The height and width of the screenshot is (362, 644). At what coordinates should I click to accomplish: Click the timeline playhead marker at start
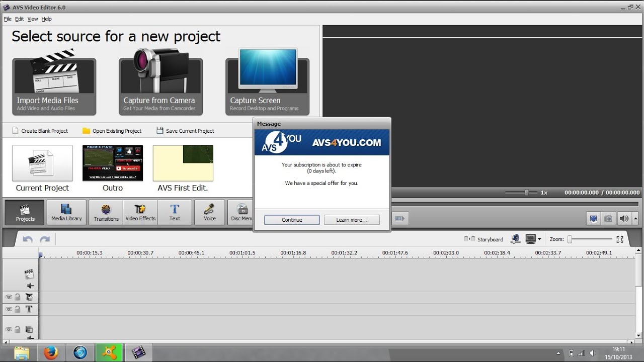pyautogui.click(x=40, y=255)
